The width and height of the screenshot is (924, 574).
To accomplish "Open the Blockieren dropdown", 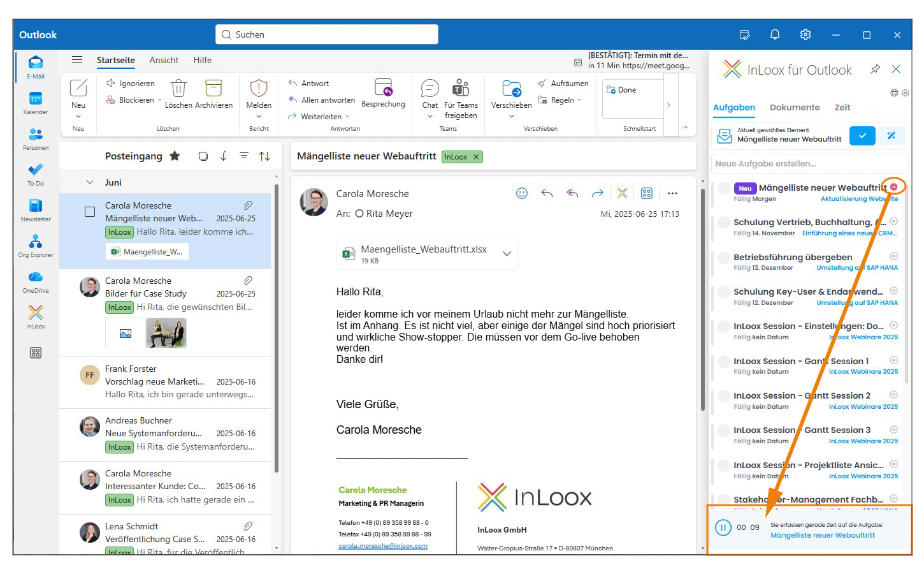I will (x=159, y=100).
